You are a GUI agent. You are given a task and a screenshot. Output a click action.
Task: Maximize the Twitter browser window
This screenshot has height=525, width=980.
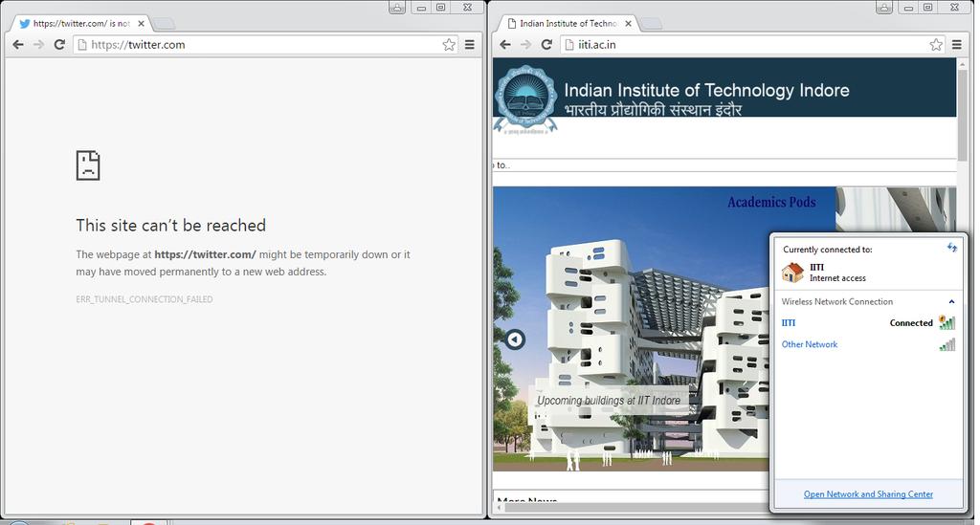pyautogui.click(x=440, y=8)
